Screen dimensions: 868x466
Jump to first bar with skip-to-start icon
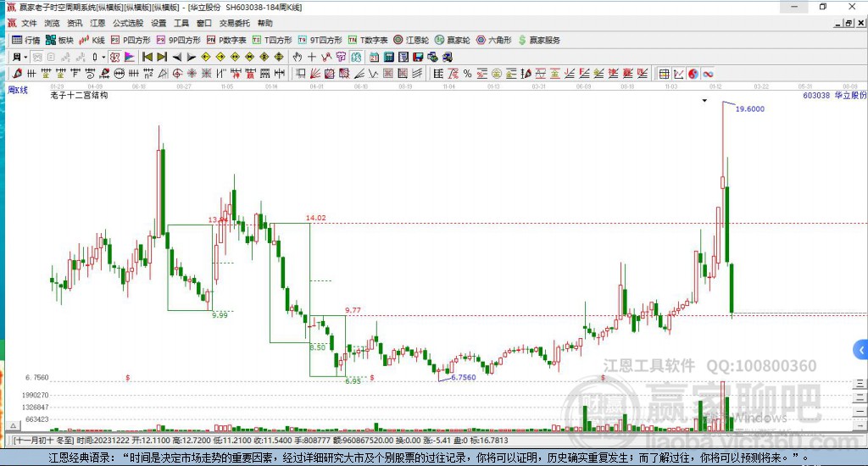point(147,57)
